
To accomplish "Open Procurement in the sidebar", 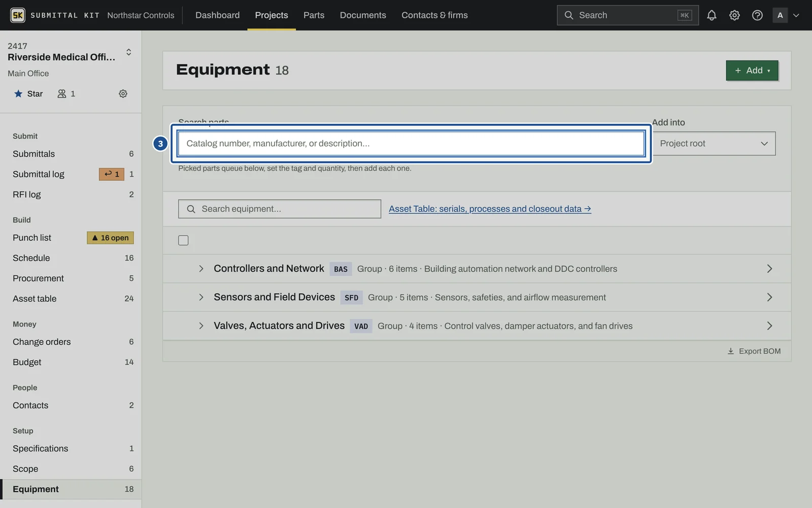I will pos(71,278).
